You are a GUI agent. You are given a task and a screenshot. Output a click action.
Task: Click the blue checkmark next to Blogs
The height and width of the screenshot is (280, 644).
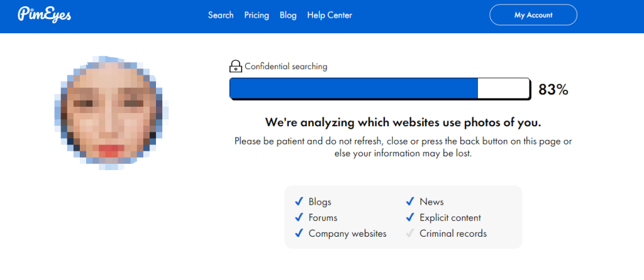point(299,202)
